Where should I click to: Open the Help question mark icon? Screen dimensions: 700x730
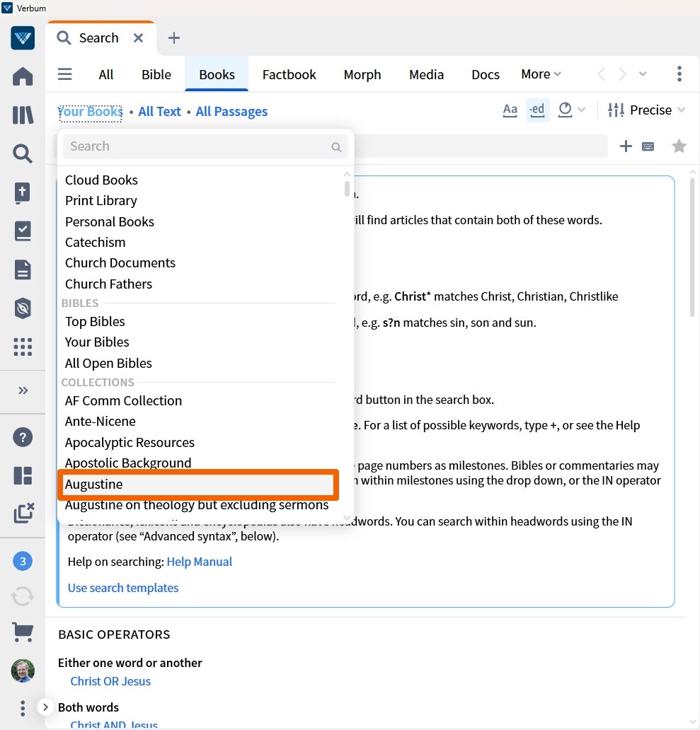pyautogui.click(x=23, y=437)
